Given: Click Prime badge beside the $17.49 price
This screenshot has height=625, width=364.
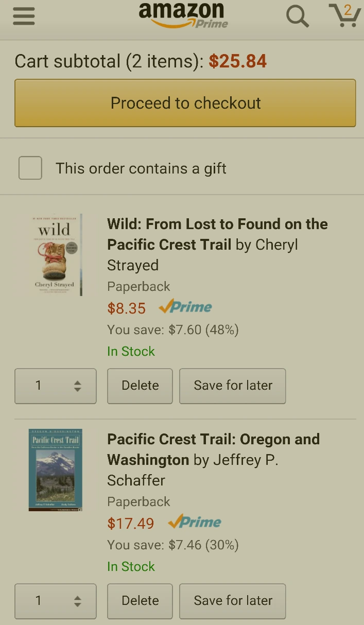Looking at the screenshot, I should tap(195, 523).
